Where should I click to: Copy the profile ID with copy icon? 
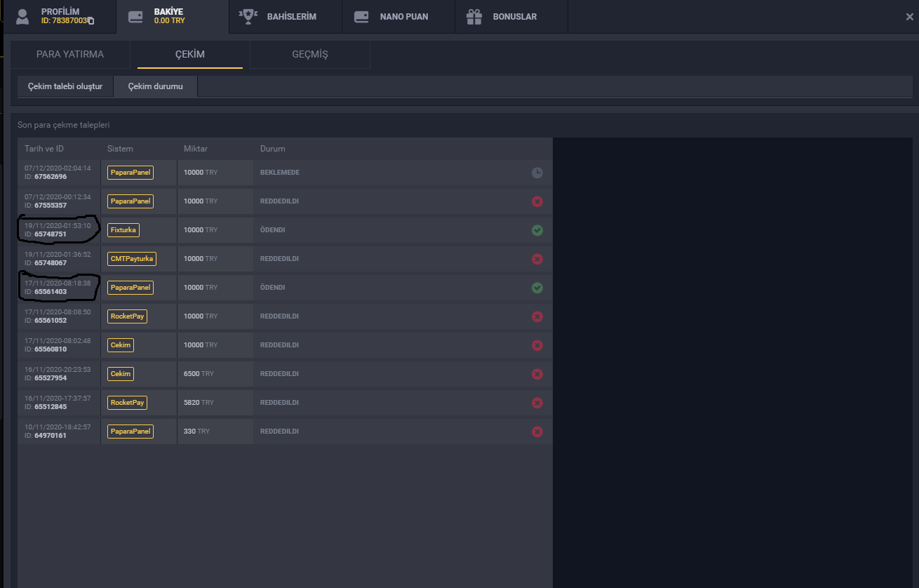pyautogui.click(x=91, y=21)
